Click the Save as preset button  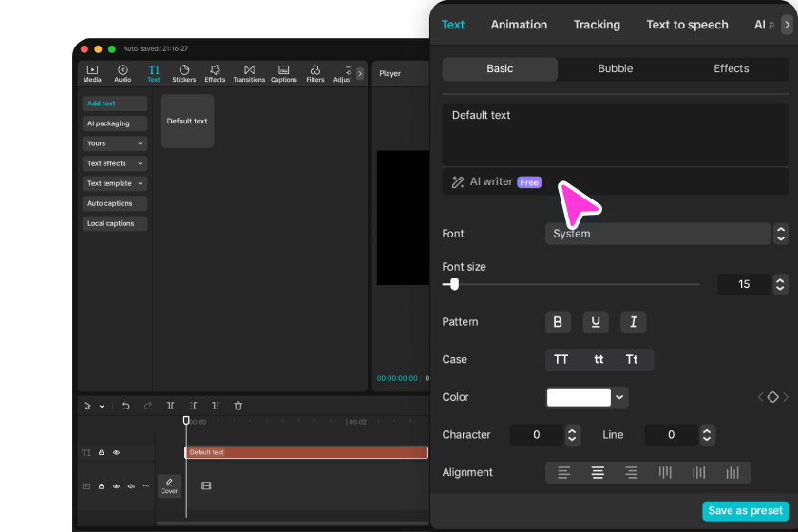point(745,510)
